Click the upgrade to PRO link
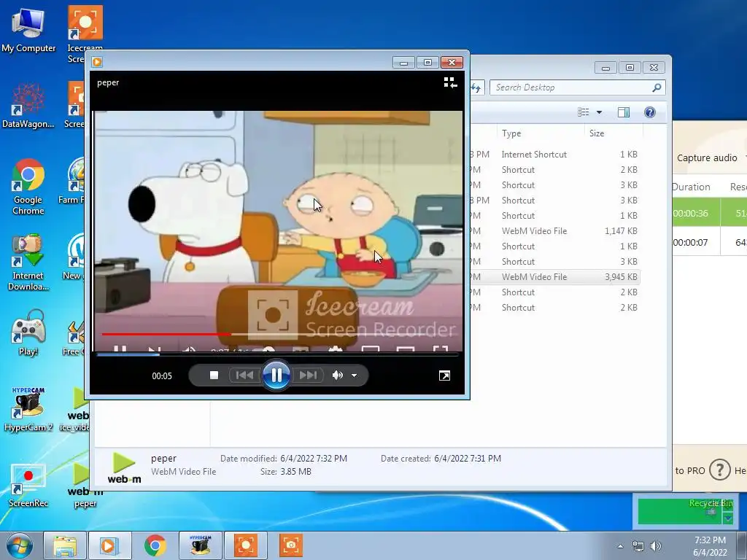Screen dimensions: 747x560 coord(689,470)
